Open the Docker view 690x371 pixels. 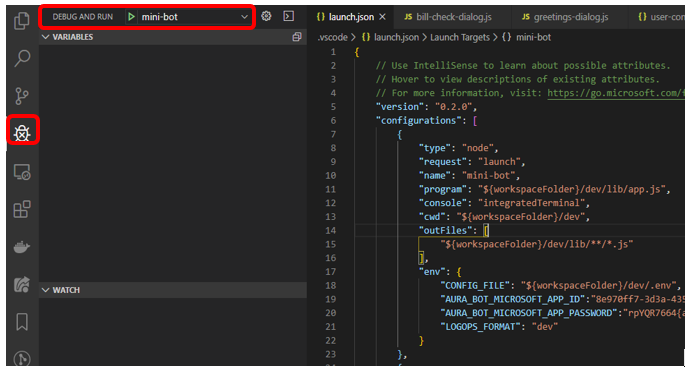22,247
